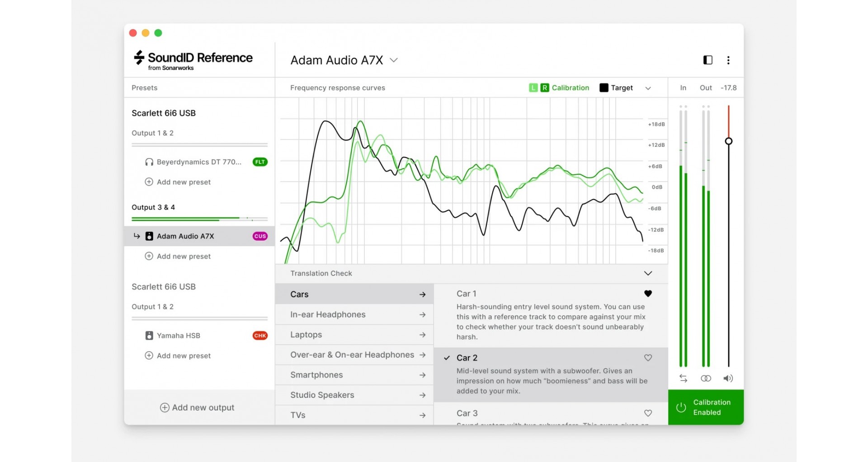Open the TVs category
The height and width of the screenshot is (462, 868).
[354, 415]
